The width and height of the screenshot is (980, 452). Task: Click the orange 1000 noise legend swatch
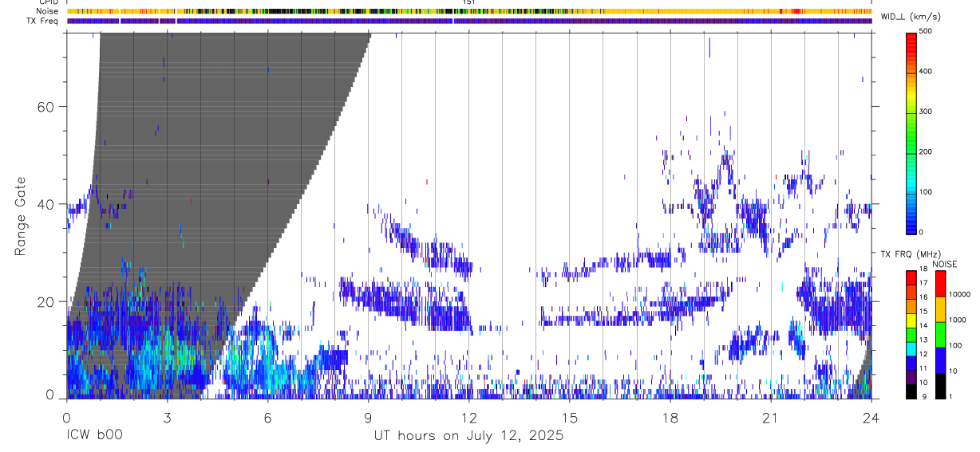click(939, 309)
